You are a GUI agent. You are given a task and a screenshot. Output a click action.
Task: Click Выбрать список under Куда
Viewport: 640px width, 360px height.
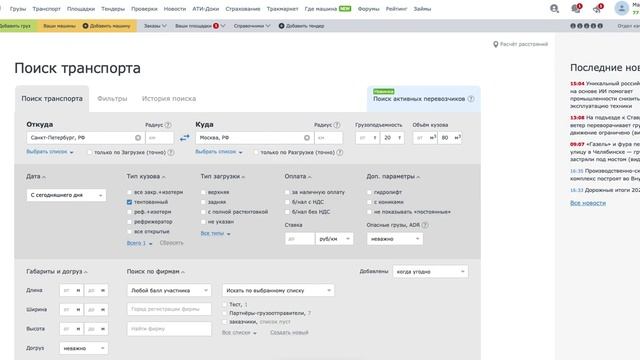coord(219,152)
